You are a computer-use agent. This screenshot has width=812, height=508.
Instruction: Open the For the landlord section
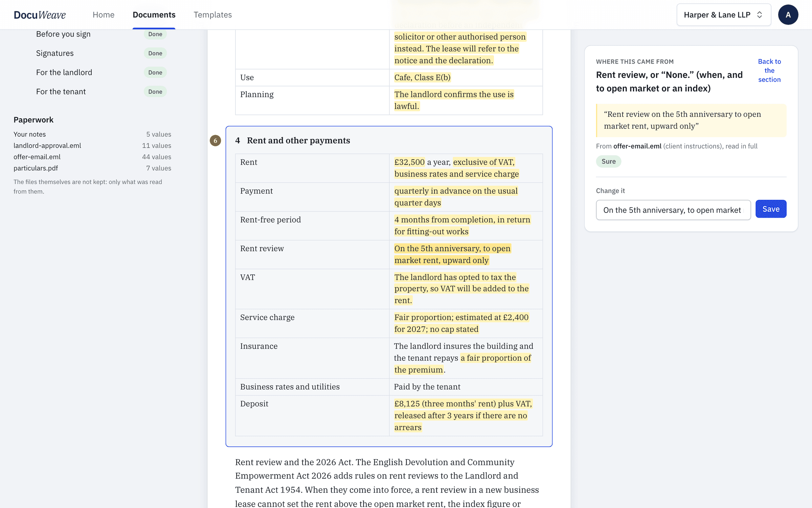click(64, 72)
